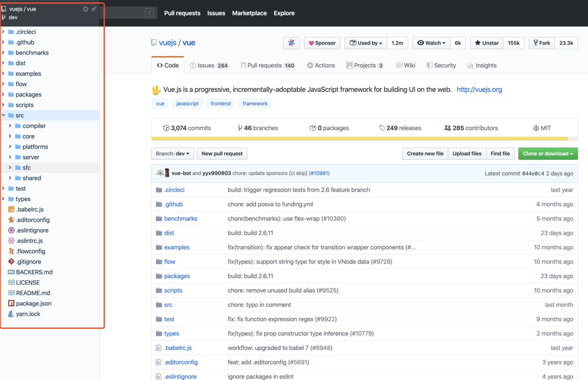Click the Vue.js hand emoji in description
Image resolution: width=588 pixels, height=380 pixels.
tap(156, 90)
